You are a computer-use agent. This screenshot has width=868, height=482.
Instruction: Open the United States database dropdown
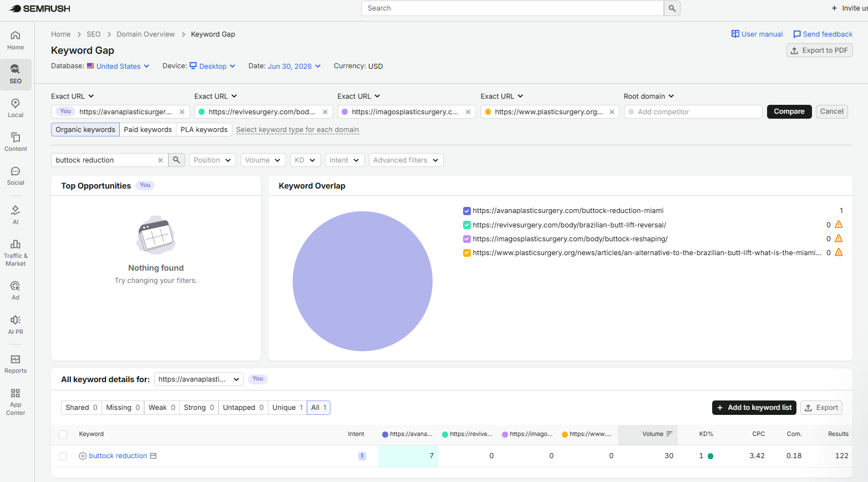[118, 66]
